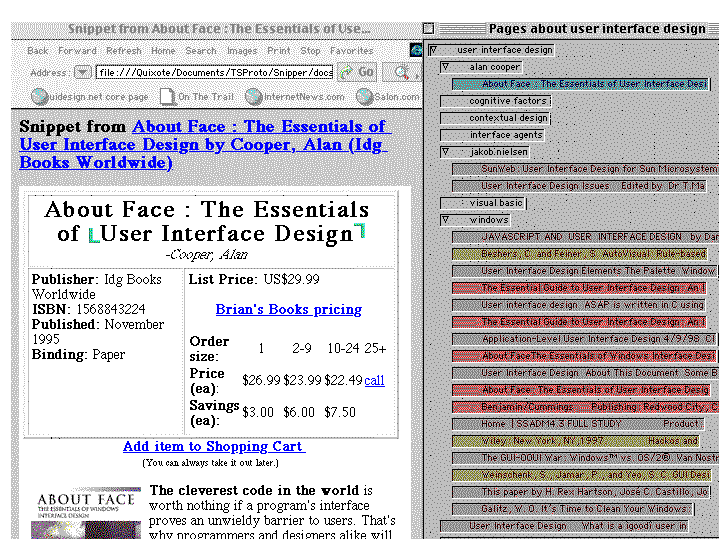The image size is (719, 539).
Task: Select User Interface Design Elements Palette entry
Action: tap(584, 271)
